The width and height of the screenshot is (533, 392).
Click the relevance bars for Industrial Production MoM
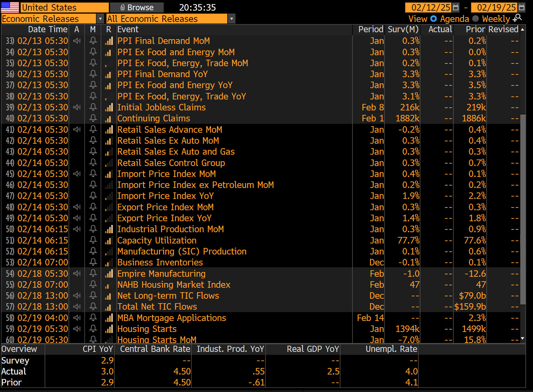[109, 229]
